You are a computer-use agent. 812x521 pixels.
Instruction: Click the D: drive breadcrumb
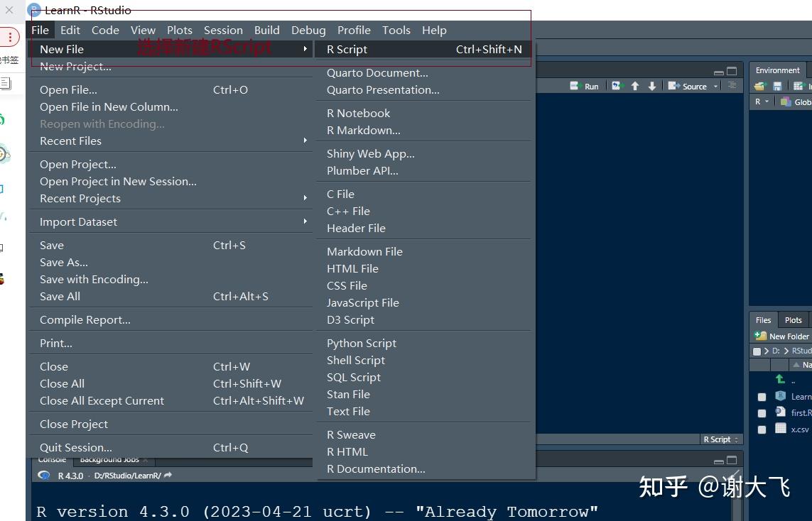pyautogui.click(x=776, y=351)
